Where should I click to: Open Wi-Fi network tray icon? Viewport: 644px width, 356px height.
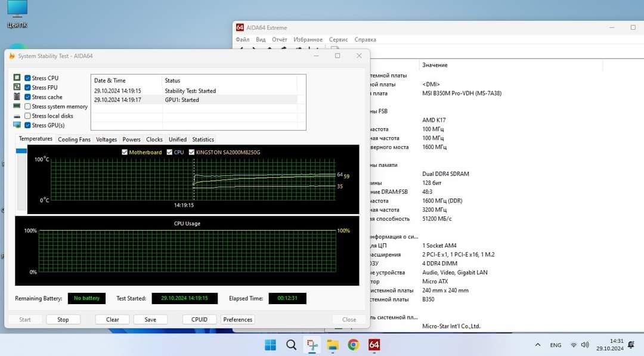574,345
